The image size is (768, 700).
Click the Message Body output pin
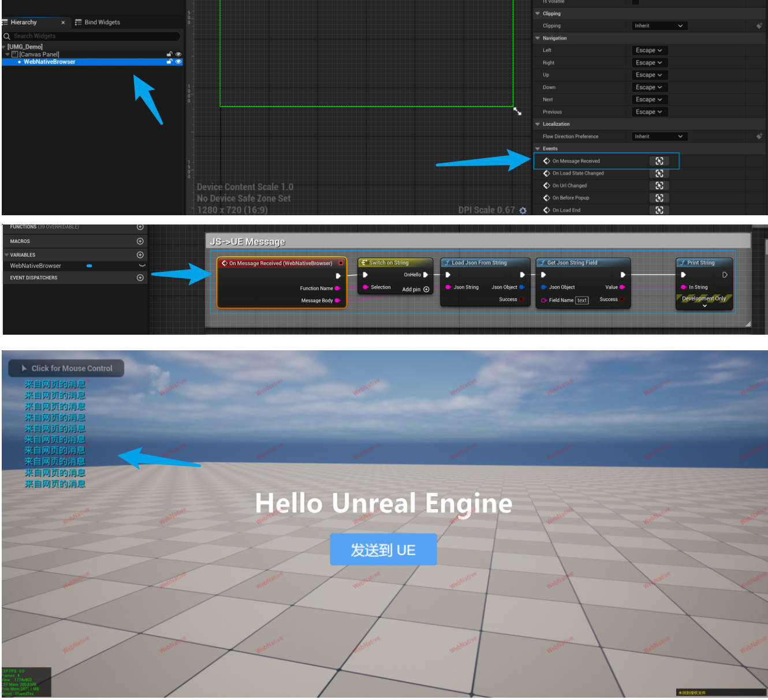click(337, 301)
